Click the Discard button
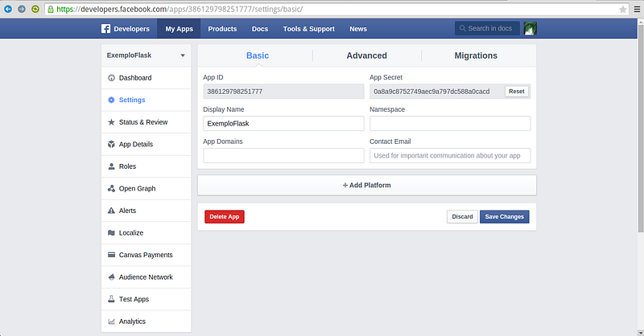Viewport: 644px width, 336px height. click(462, 216)
